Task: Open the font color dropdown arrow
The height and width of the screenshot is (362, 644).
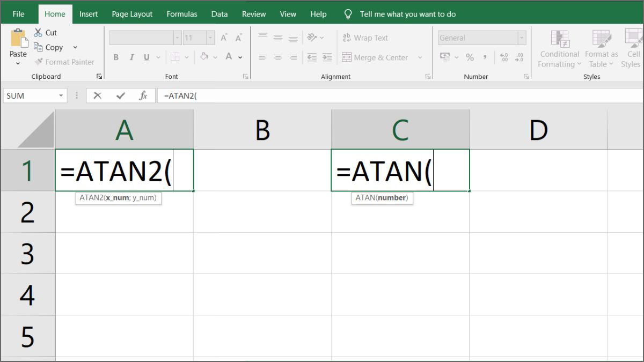Action: click(x=240, y=57)
